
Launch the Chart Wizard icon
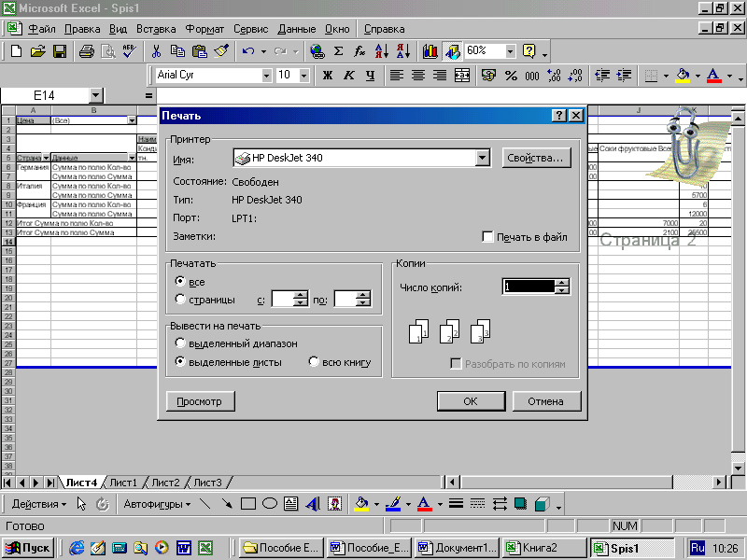coord(430,51)
